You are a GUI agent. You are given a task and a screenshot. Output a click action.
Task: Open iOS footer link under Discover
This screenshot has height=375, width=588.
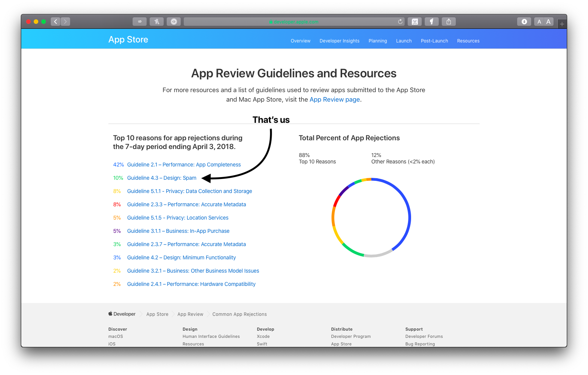click(x=112, y=344)
